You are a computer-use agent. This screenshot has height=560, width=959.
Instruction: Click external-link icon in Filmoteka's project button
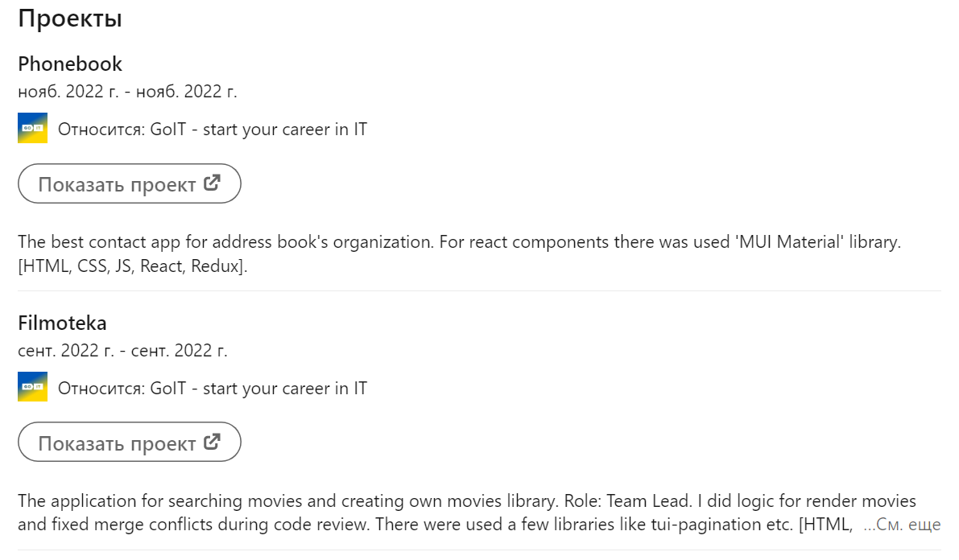(x=212, y=442)
